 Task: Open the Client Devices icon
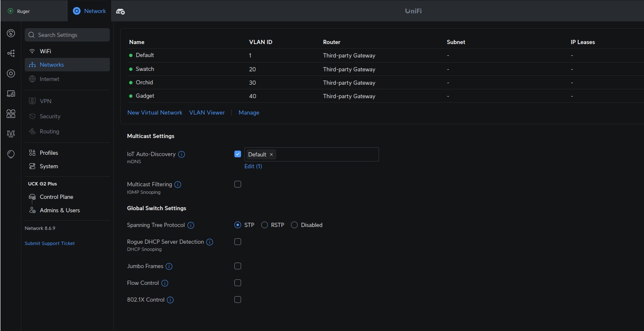[x=11, y=94]
